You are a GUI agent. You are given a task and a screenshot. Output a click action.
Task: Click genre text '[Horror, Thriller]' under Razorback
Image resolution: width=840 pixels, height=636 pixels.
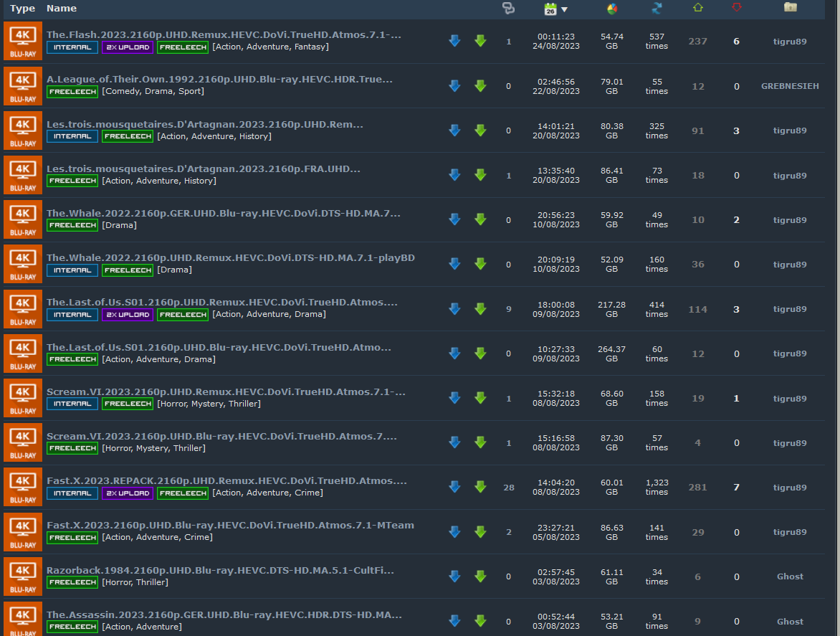pos(135,582)
